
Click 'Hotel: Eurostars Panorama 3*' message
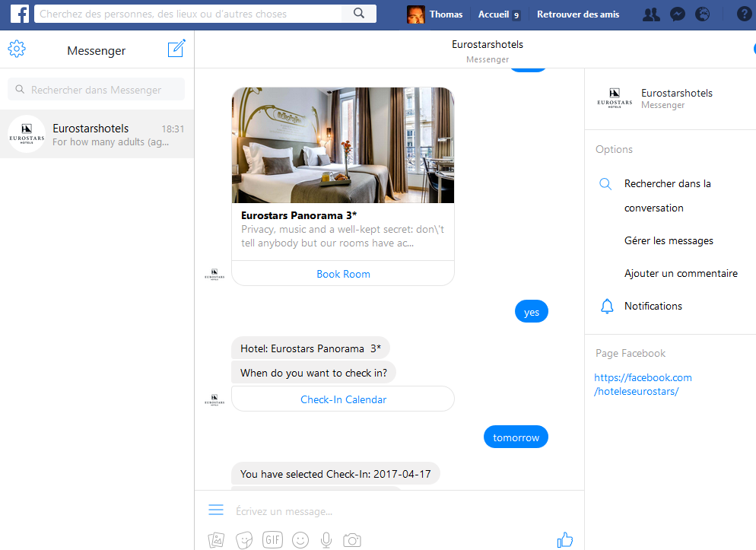tap(310, 348)
